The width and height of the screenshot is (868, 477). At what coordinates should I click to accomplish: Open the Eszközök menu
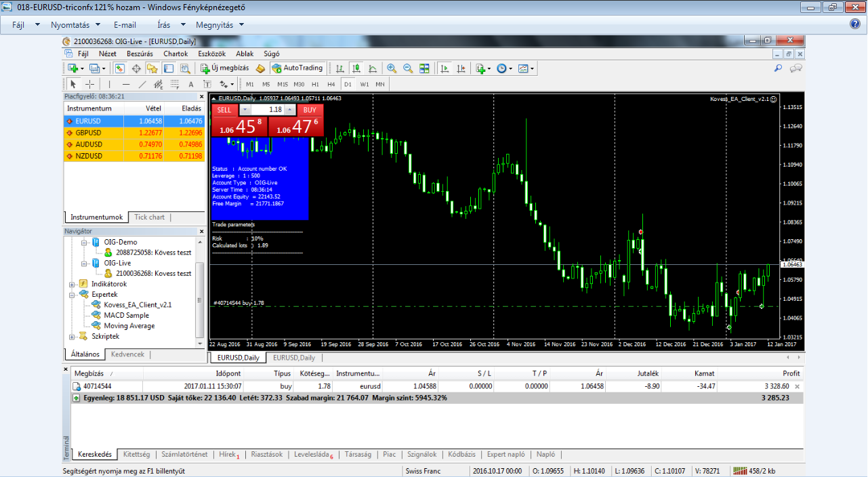coord(211,54)
